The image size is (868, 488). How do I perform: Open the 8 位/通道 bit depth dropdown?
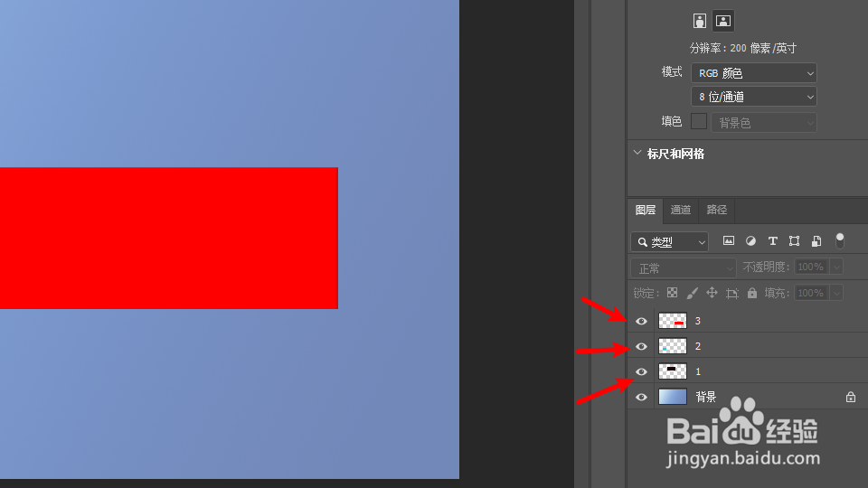point(754,97)
